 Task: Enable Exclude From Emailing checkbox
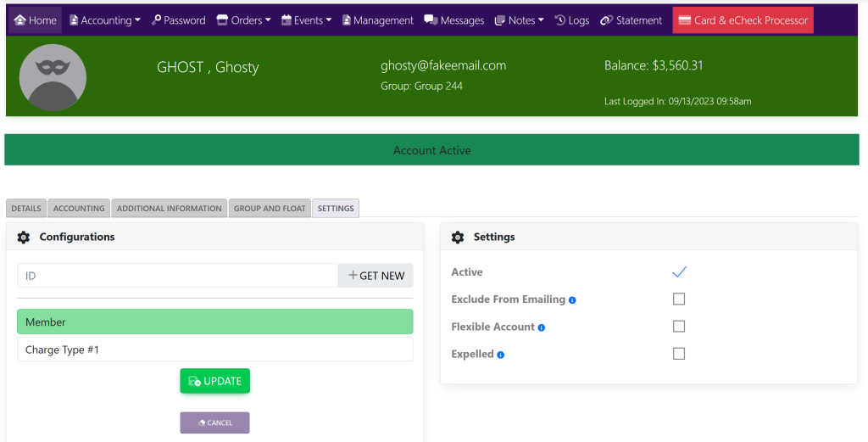pyautogui.click(x=678, y=299)
